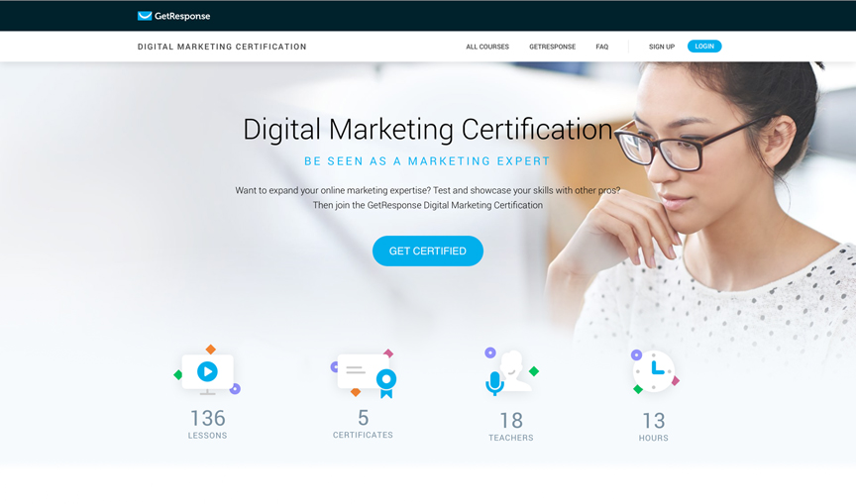Select the 136 Lessons statistic
The width and height of the screenshot is (856, 504).
[207, 424]
